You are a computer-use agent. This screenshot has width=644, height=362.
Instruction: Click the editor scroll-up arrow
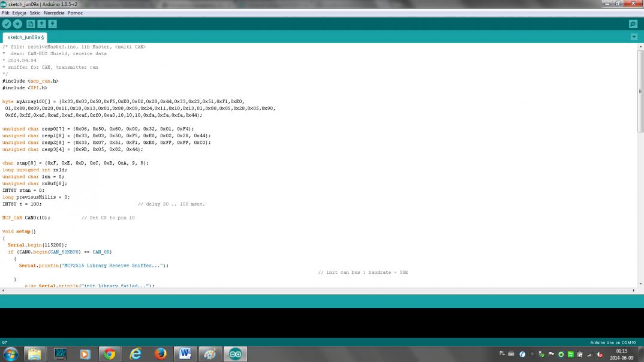pos(640,47)
